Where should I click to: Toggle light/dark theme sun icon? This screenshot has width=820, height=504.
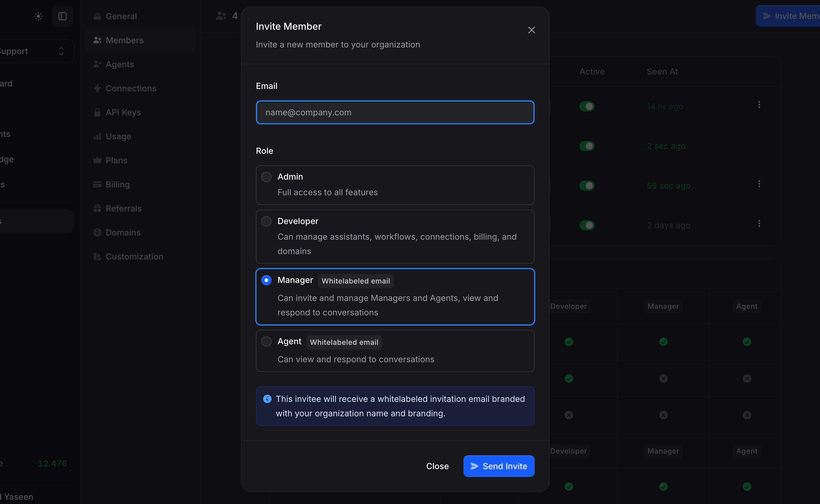38,16
